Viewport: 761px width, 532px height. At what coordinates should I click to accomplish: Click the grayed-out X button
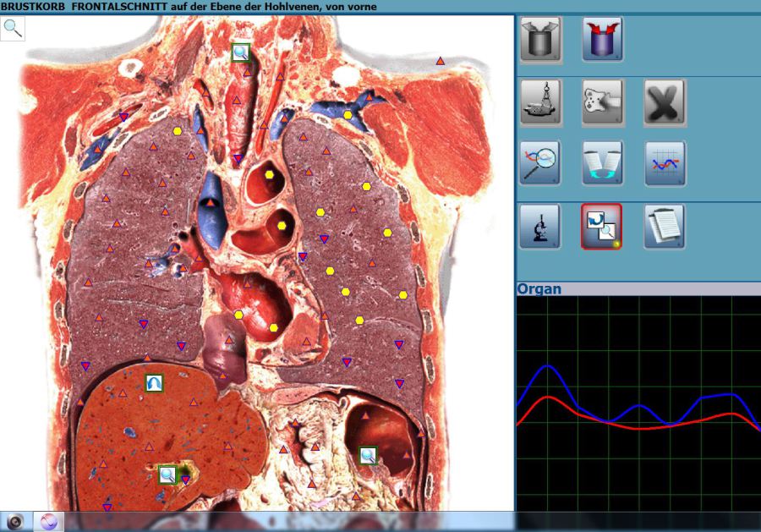[x=665, y=102]
